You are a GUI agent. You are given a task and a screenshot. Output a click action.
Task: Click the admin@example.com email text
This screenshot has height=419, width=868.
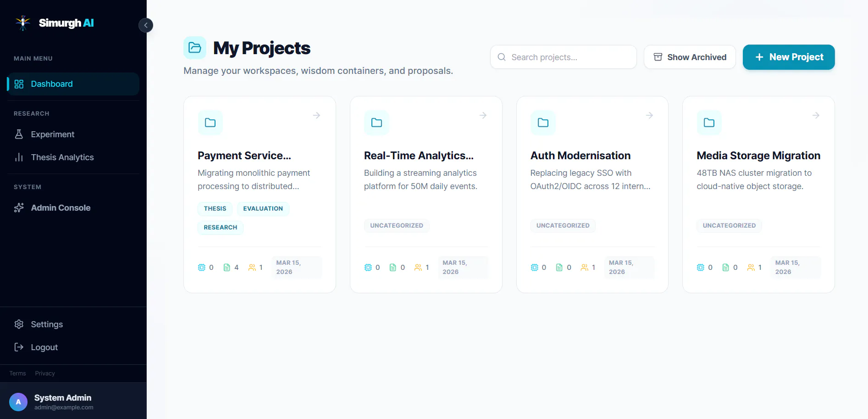[x=64, y=408]
